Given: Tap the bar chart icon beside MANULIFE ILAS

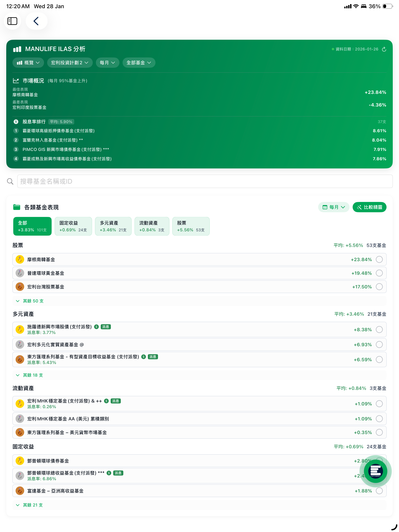Looking at the screenshot, I should 17,49.
